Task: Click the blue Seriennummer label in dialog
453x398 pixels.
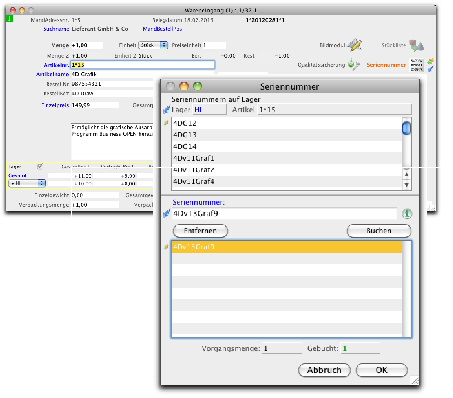Action: [199, 202]
